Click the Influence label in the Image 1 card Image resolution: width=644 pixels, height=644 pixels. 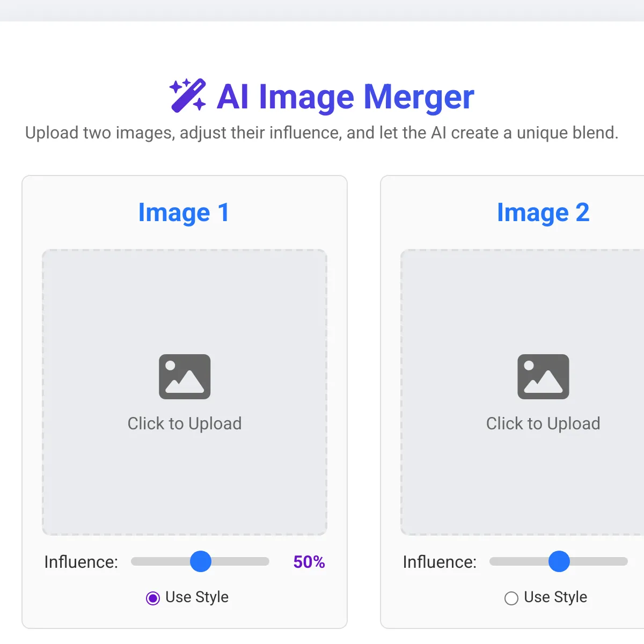pos(81,562)
